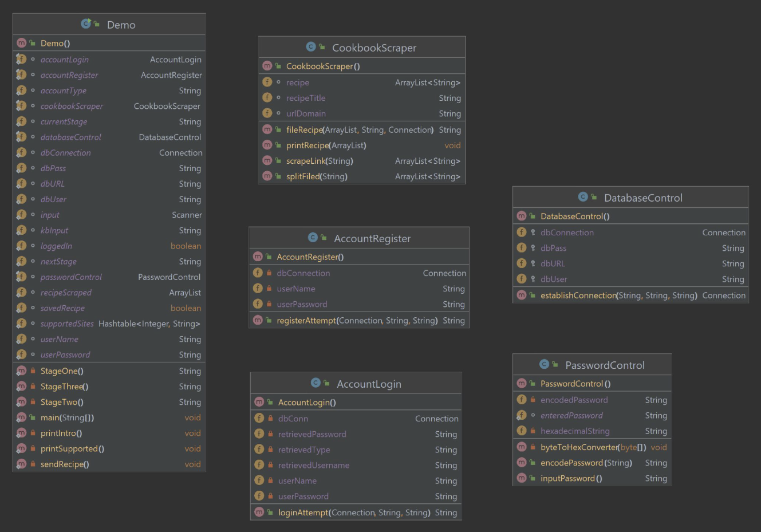Click method icon of main(String[]) row
Viewport: 761px width, 532px height.
(21, 417)
